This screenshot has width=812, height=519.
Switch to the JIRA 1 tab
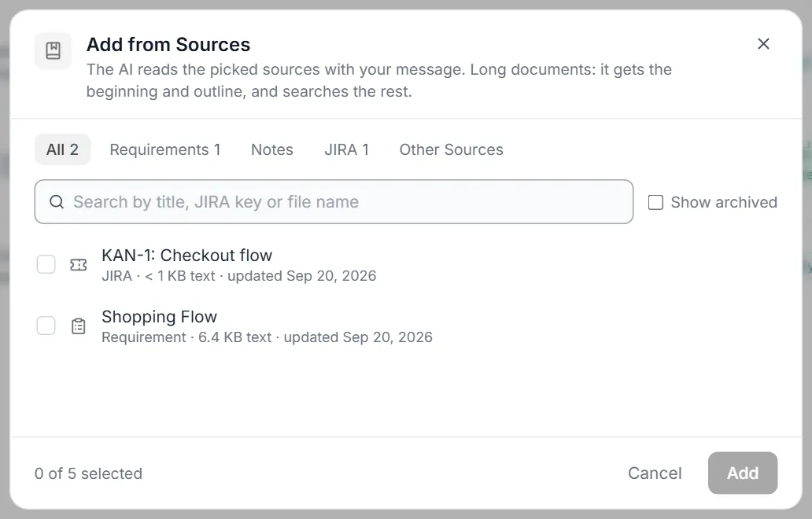(346, 149)
